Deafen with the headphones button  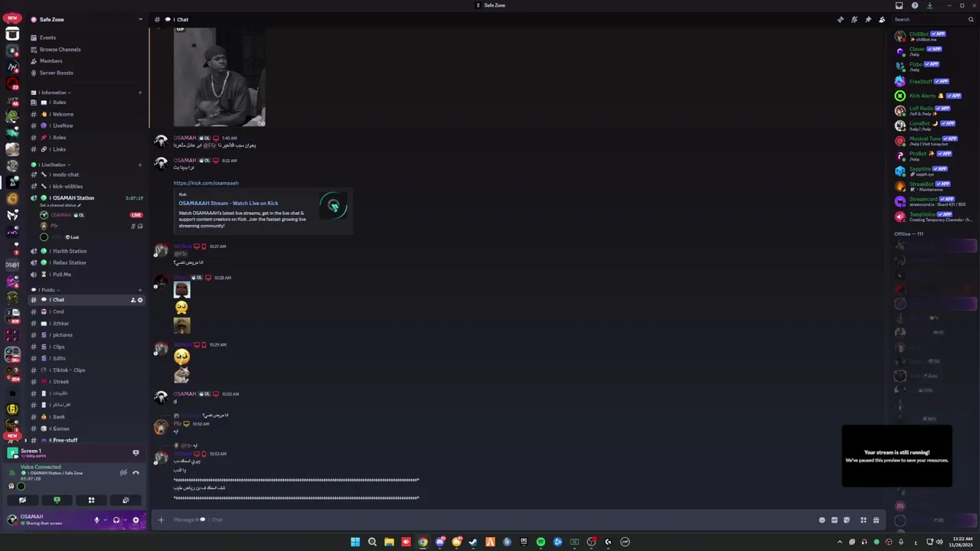coord(116,520)
